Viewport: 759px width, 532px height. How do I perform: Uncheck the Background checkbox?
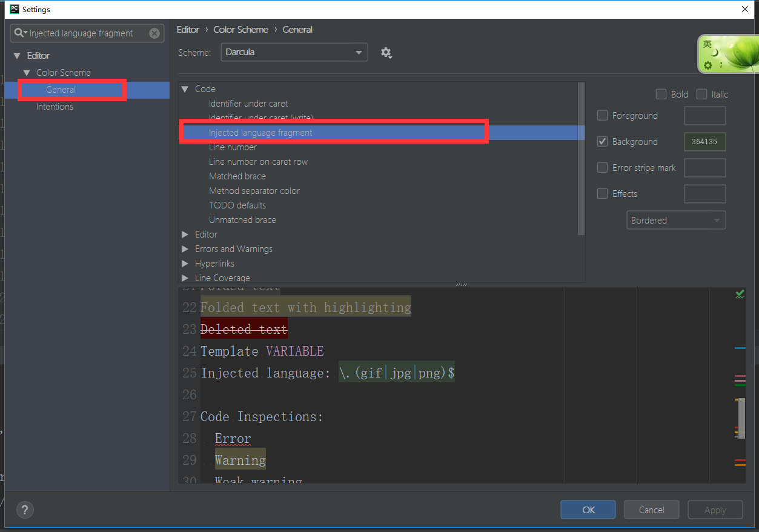click(x=602, y=142)
